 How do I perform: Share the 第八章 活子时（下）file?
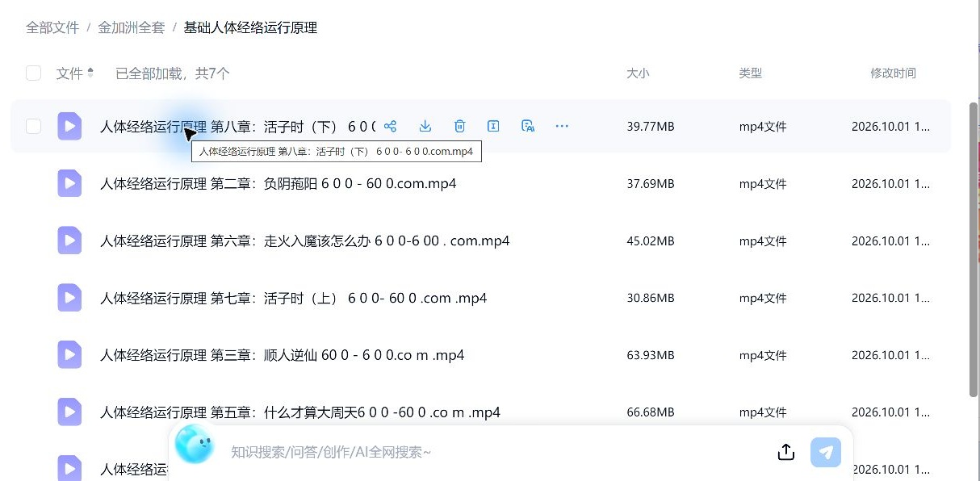391,126
